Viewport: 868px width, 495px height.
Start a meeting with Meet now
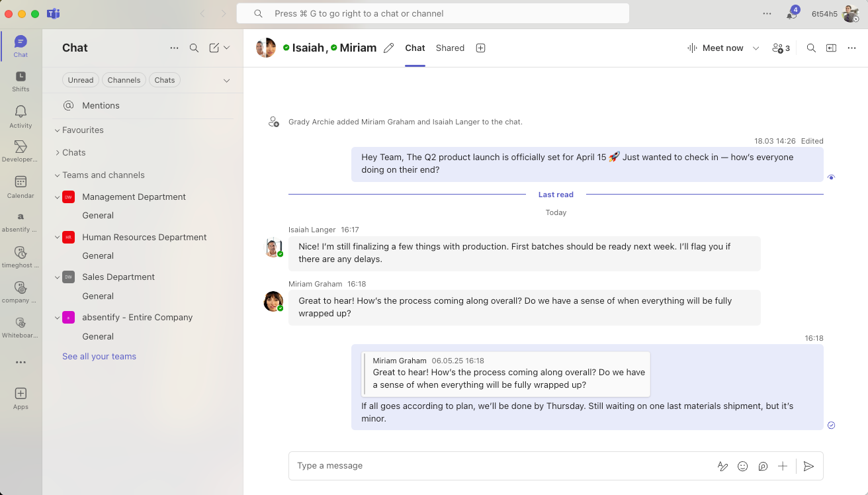tap(715, 48)
